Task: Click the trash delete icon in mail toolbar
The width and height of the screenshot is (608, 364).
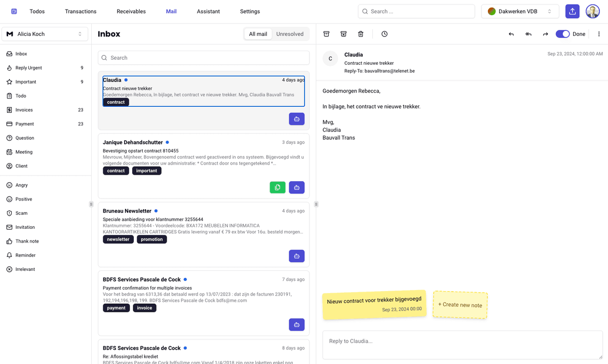Action: (361, 34)
